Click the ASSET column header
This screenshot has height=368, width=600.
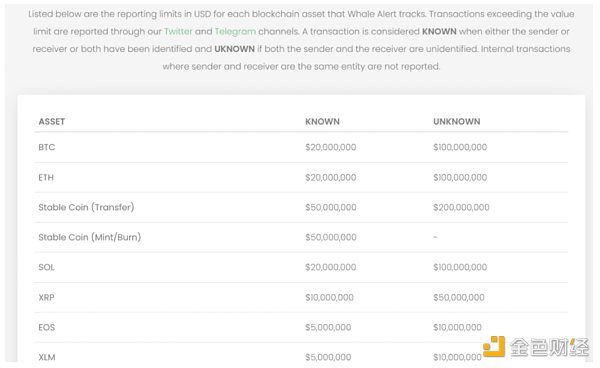coord(52,122)
